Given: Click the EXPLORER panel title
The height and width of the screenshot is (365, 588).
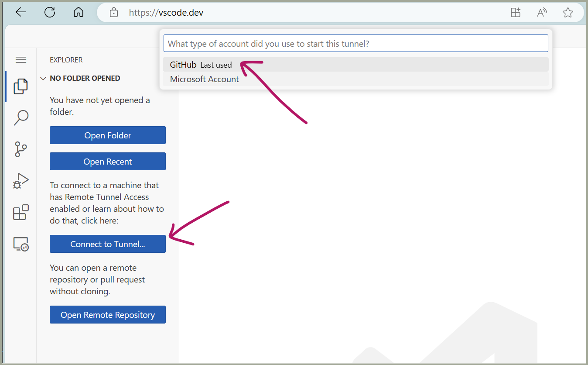Looking at the screenshot, I should click(x=66, y=60).
